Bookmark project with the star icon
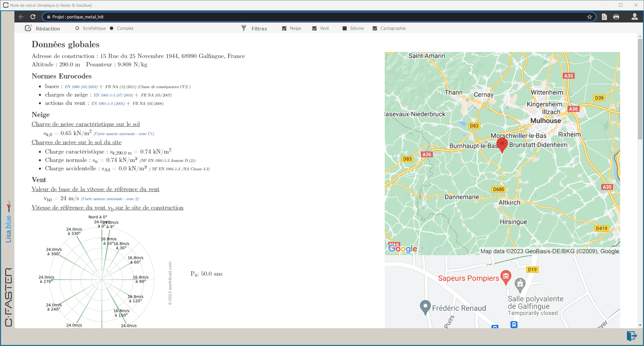The width and height of the screenshot is (644, 346). point(589,17)
